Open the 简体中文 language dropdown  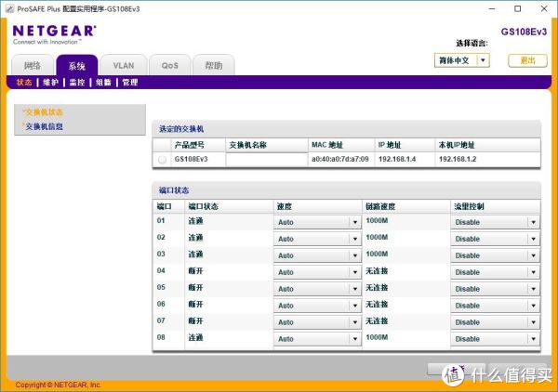click(462, 60)
